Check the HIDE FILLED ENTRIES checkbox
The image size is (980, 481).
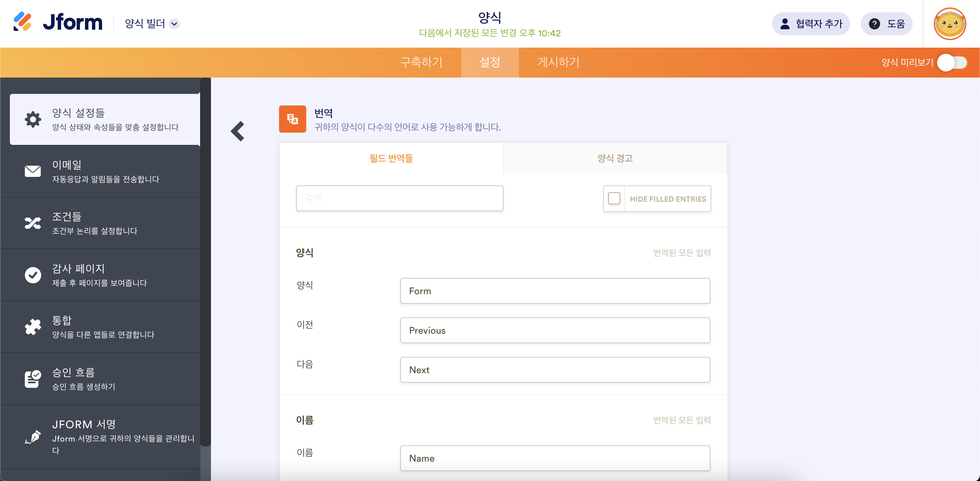pos(614,198)
